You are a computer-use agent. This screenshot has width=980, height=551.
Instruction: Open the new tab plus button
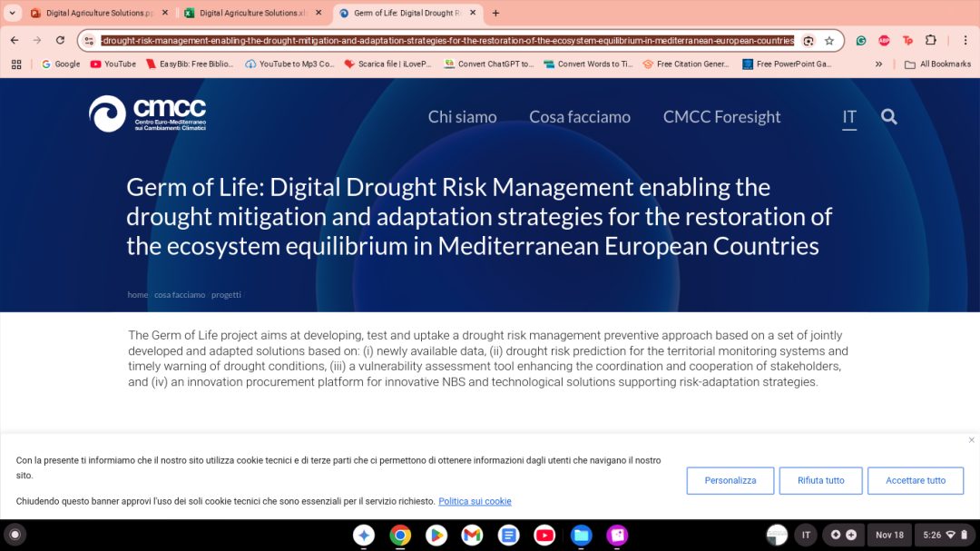[495, 13]
